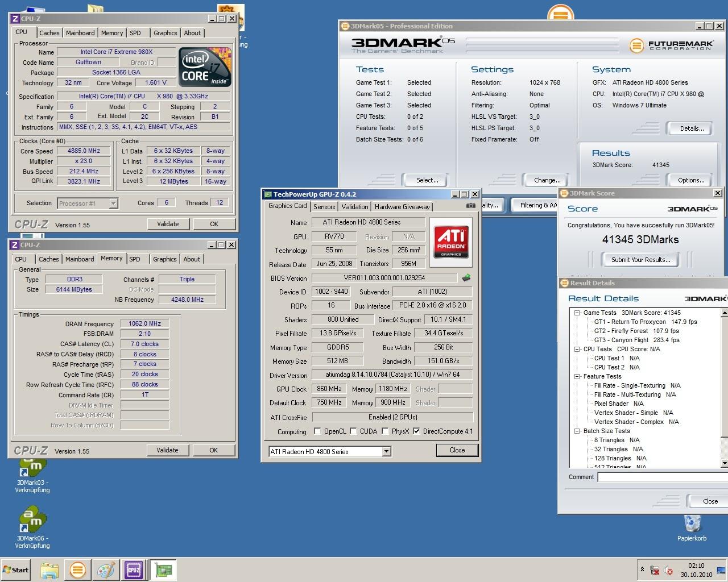Click the show desktop tray icon
The height and width of the screenshot is (582, 728).
pyautogui.click(x=722, y=570)
